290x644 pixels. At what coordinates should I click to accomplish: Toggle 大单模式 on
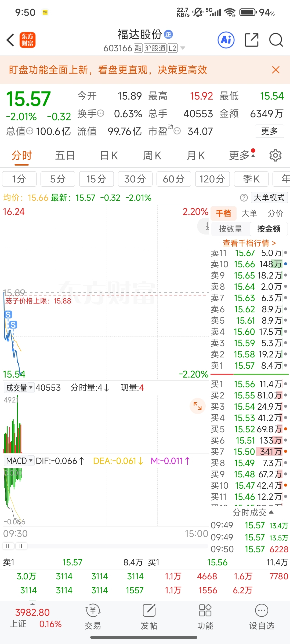pyautogui.click(x=269, y=198)
